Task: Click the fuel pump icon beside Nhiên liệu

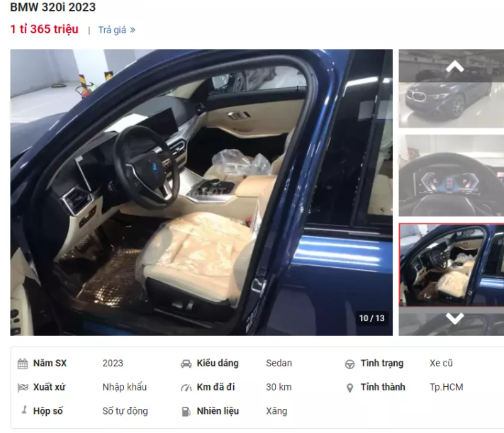Action: pos(186,412)
